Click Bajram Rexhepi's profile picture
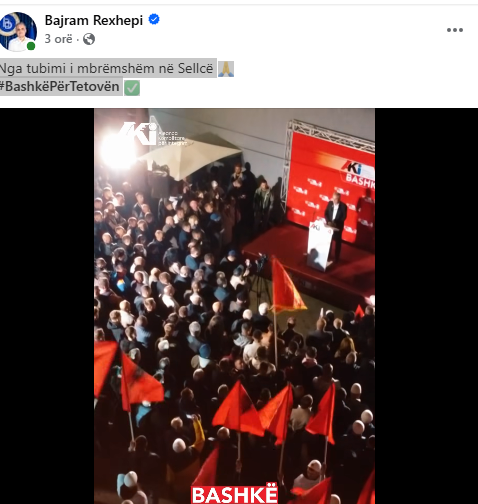 [x=18, y=32]
